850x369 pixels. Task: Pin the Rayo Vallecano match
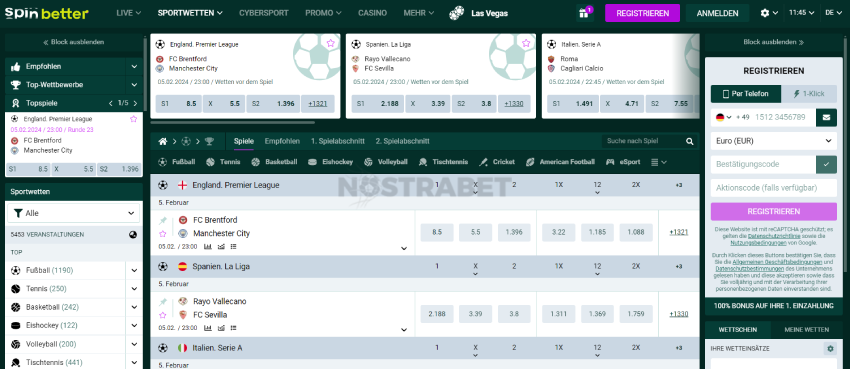163,302
